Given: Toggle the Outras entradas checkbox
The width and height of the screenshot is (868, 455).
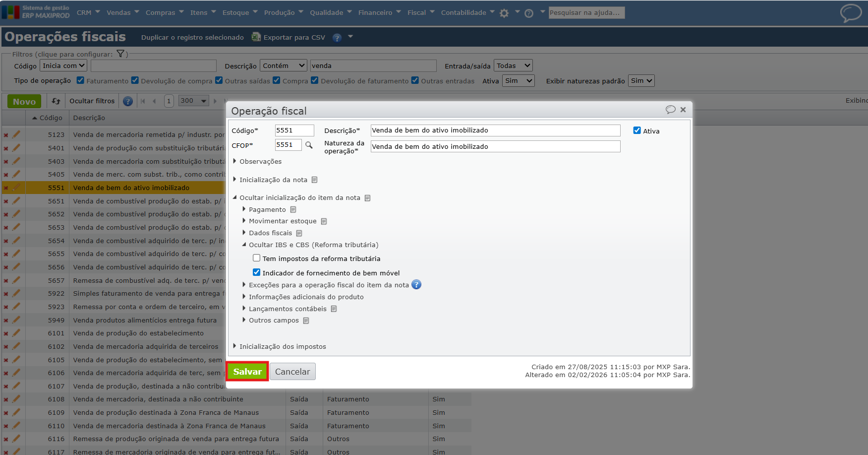Looking at the screenshot, I should coord(415,80).
